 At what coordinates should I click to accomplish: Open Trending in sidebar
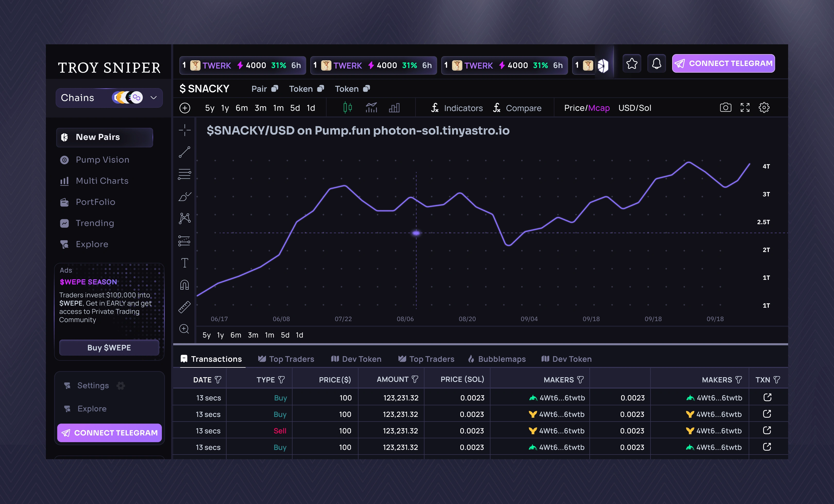point(87,223)
